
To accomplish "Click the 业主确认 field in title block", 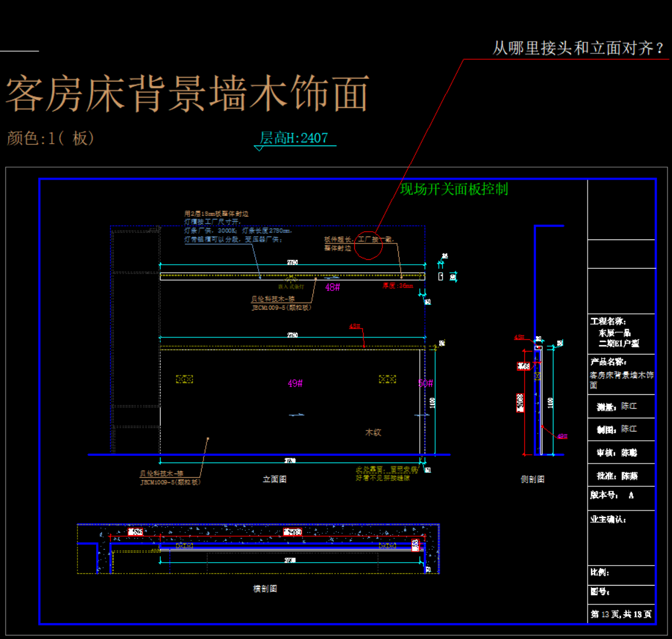I will click(x=609, y=519).
